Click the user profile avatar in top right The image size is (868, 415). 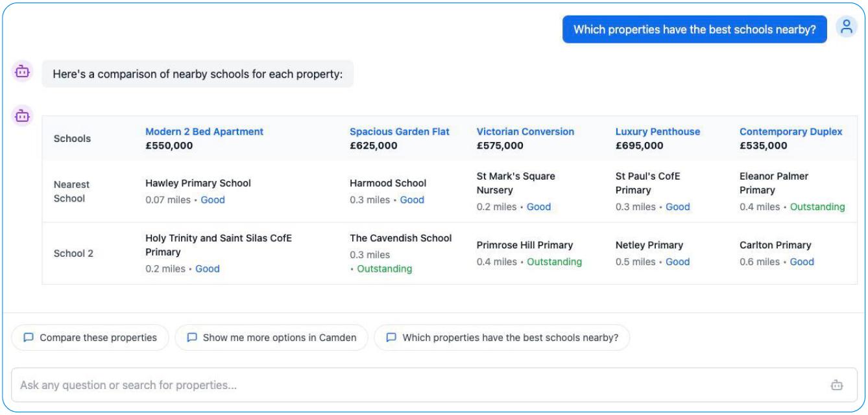click(847, 28)
